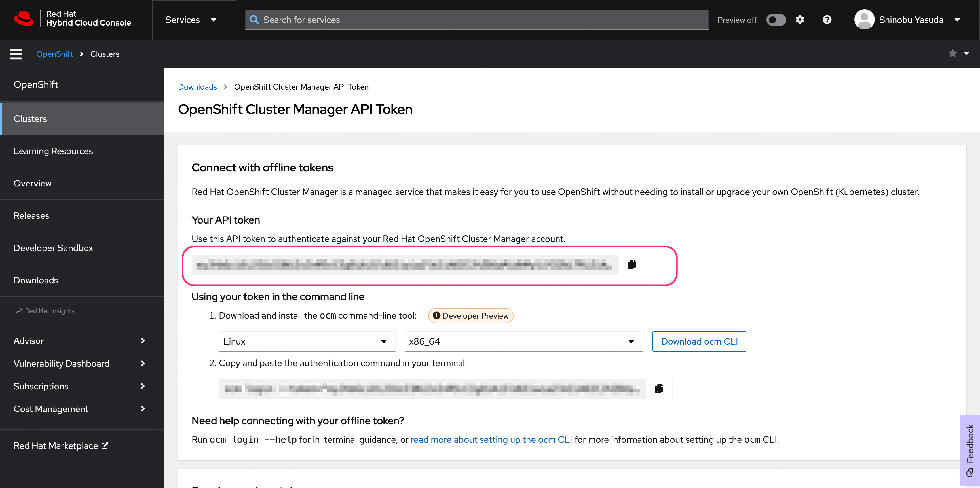The width and height of the screenshot is (980, 488).
Task: Click Shinobu Yasuda's avatar icon
Action: click(x=864, y=20)
